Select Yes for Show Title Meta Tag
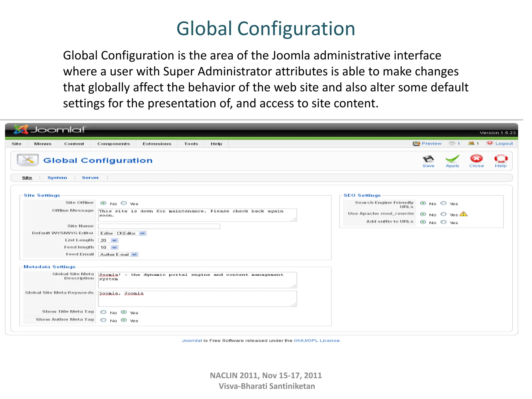This screenshot has height=399, width=532. pyautogui.click(x=124, y=312)
